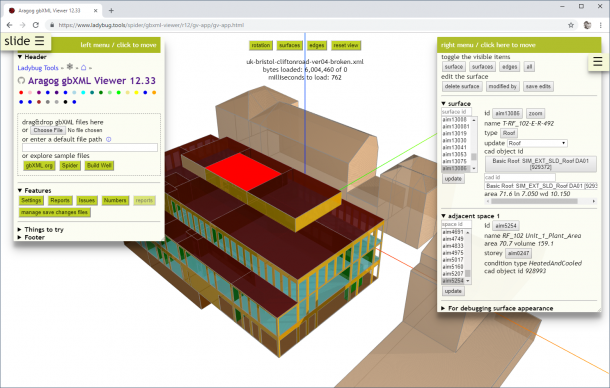This screenshot has width=610, height=388.
Task: Open right panel hamburger menu
Action: click(598, 61)
